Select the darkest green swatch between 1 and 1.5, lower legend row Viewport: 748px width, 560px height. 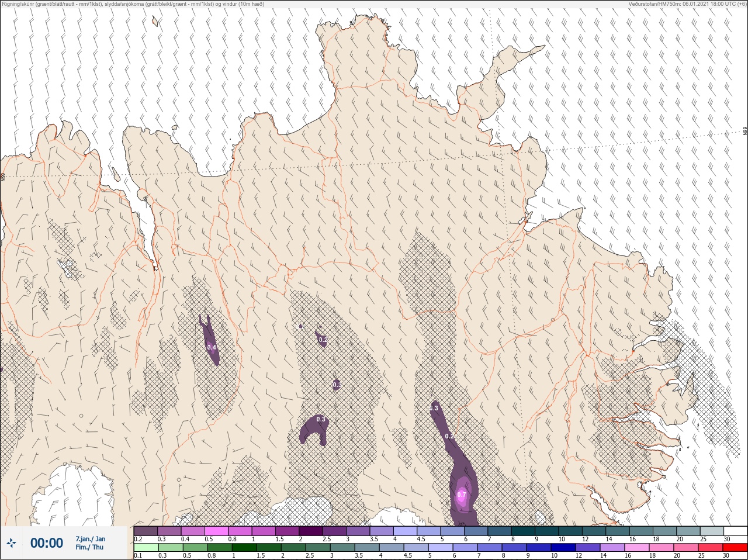click(x=244, y=548)
